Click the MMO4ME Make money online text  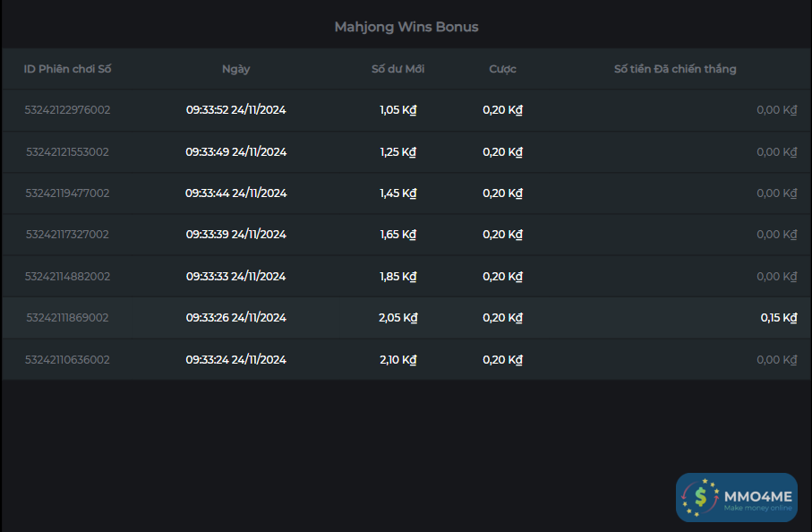[757, 498]
